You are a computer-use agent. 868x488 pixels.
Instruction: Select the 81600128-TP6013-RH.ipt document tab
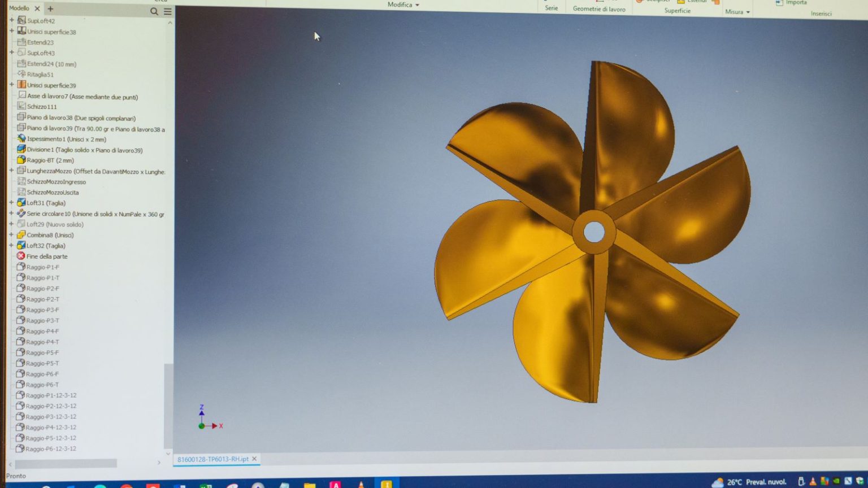pos(214,459)
